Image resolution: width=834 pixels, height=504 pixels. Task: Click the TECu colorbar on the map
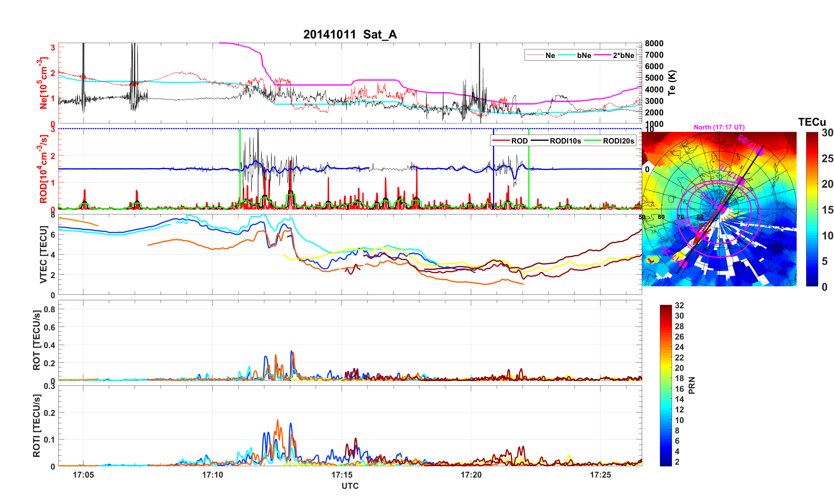[812, 209]
